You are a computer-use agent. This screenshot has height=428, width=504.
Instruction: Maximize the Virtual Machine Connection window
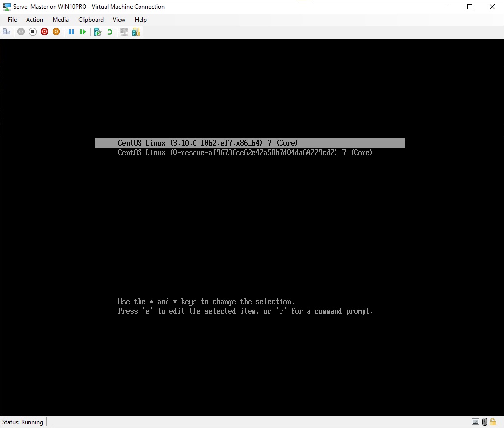pyautogui.click(x=470, y=7)
